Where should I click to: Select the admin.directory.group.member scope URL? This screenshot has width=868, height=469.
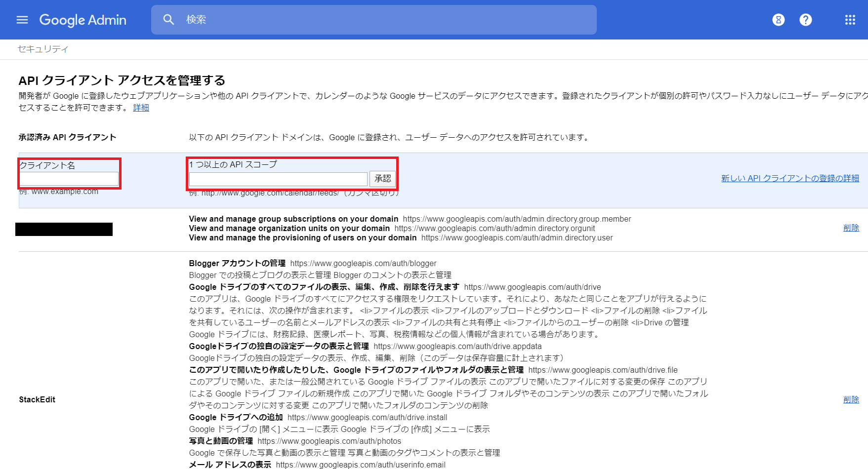point(517,219)
